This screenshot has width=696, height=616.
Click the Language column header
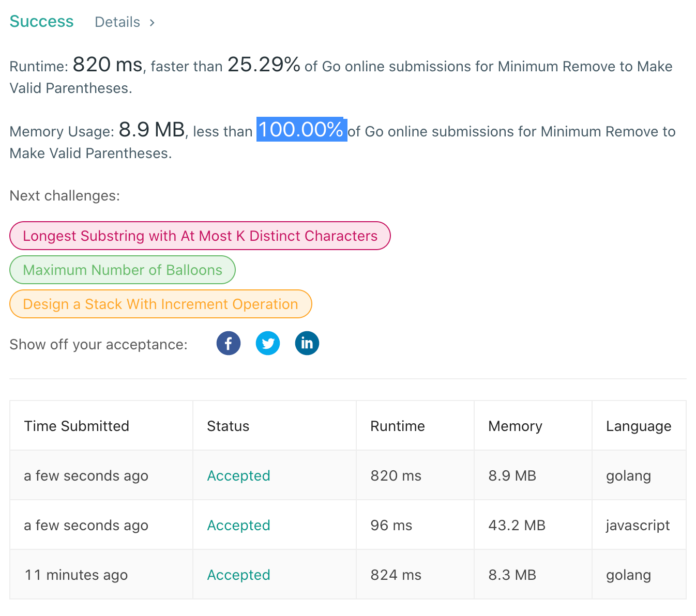coord(639,426)
